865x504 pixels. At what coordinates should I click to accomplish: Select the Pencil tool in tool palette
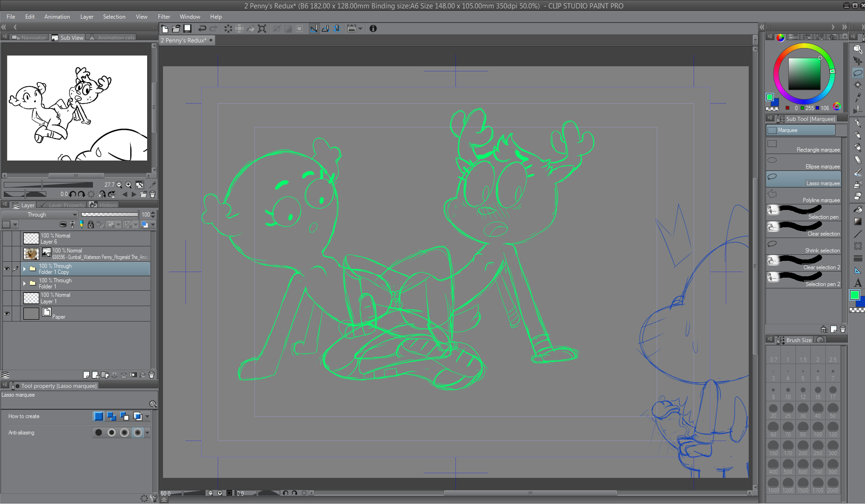[x=858, y=135]
